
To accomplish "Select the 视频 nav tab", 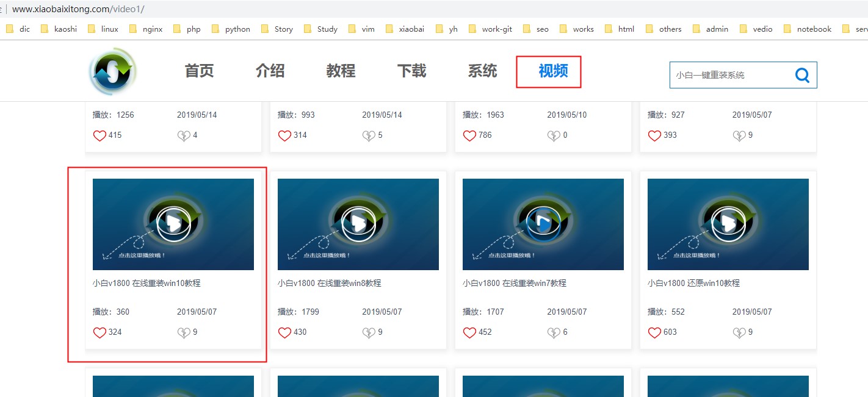I will tap(554, 71).
